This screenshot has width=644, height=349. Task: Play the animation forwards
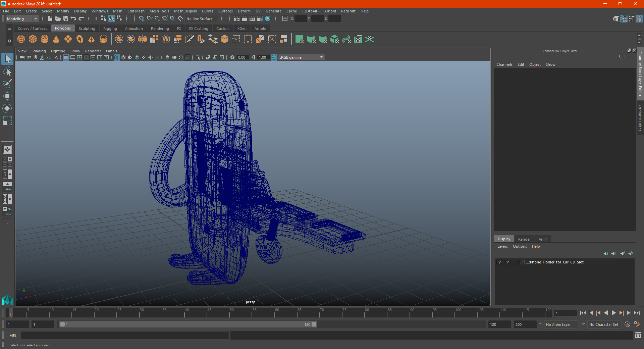pyautogui.click(x=613, y=313)
